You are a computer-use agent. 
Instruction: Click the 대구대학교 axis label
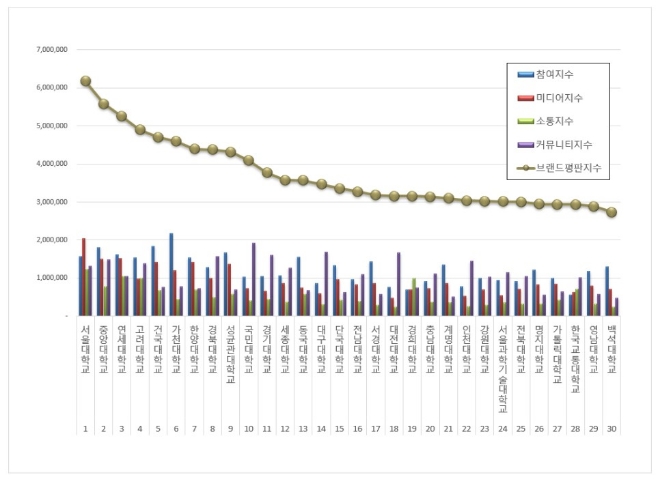click(x=321, y=349)
